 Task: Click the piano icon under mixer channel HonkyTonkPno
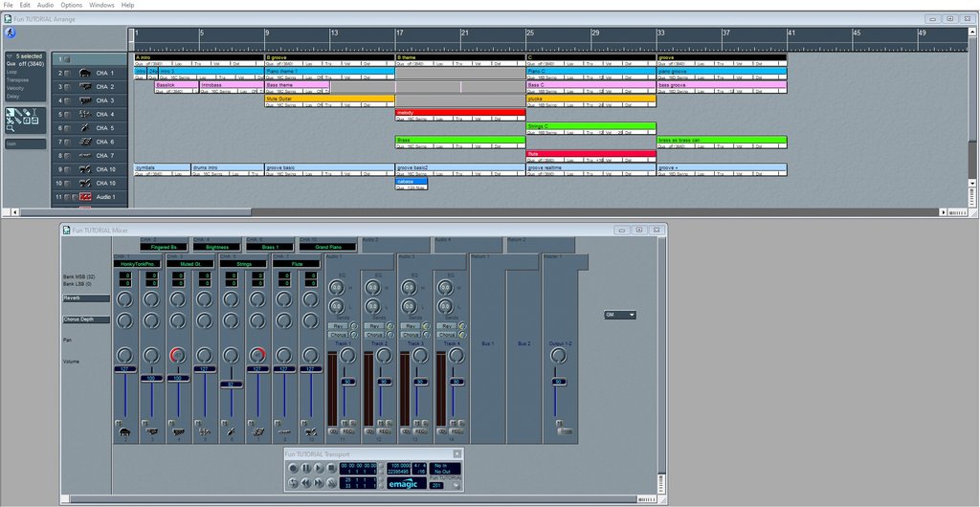pyautogui.click(x=123, y=431)
